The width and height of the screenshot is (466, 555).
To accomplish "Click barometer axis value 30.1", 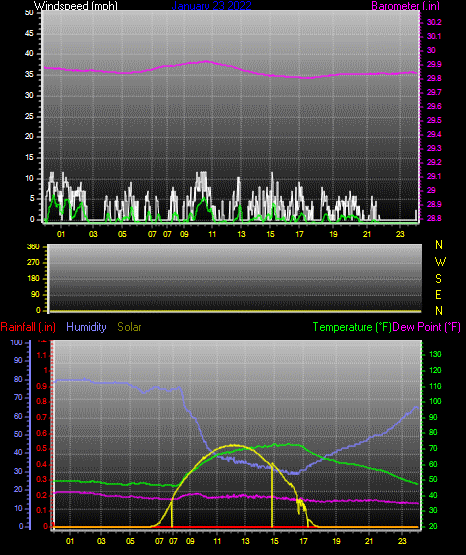I will coord(434,36).
